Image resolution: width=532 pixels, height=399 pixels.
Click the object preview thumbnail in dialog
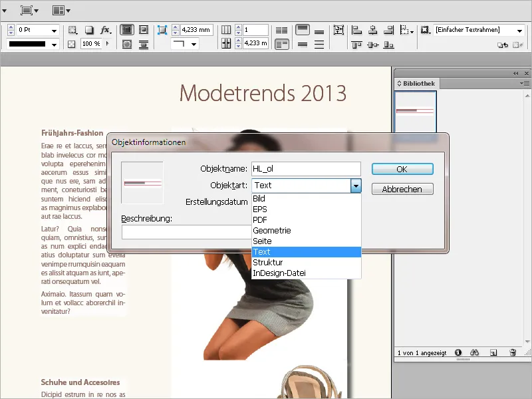tap(142, 182)
